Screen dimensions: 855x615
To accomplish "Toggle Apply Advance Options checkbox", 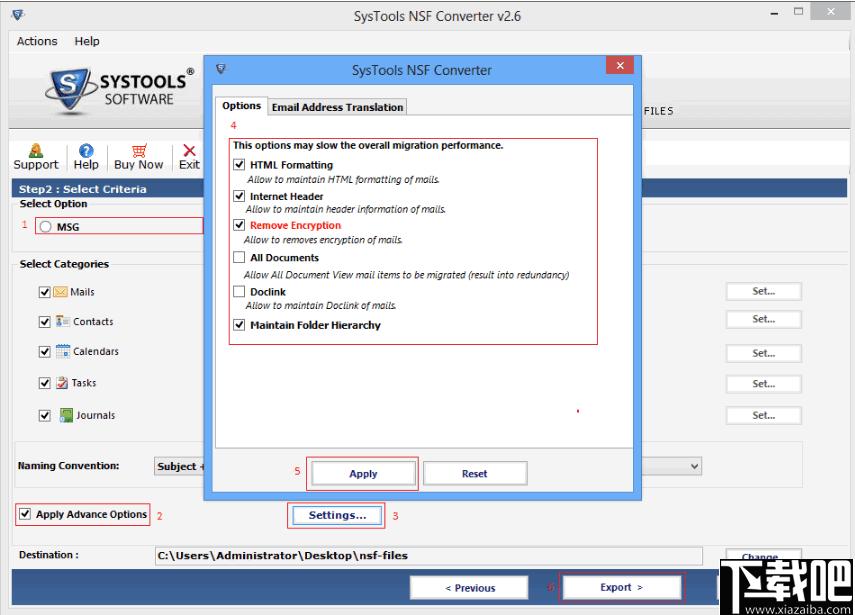I will [25, 514].
